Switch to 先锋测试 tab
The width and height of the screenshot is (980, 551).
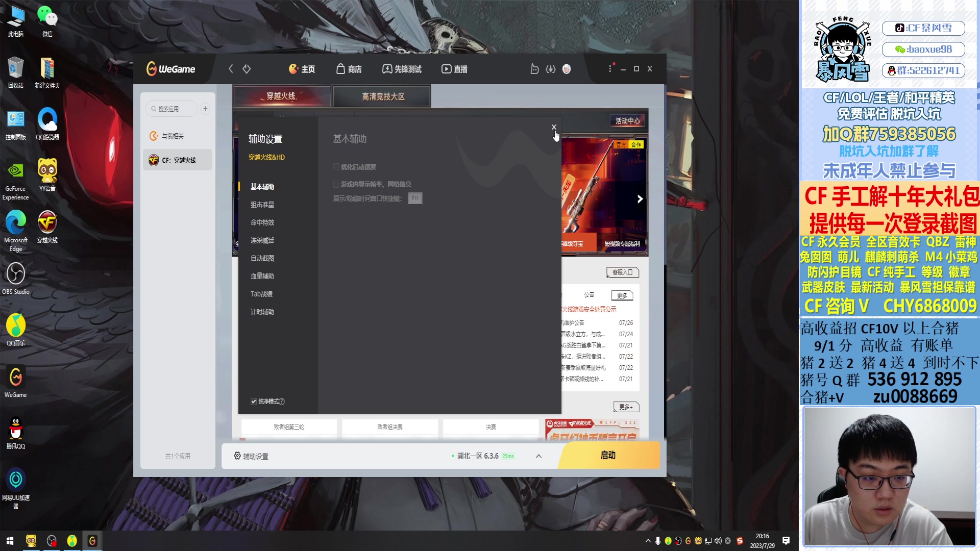pos(402,69)
